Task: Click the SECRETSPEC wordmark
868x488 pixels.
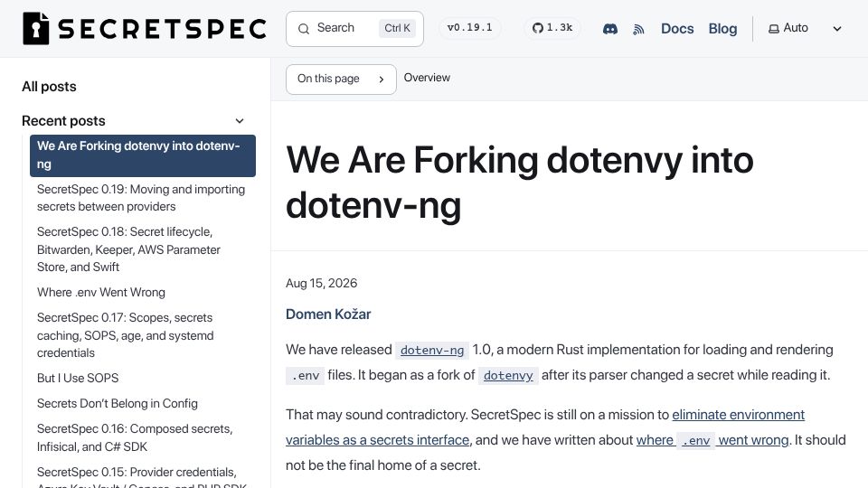Action: click(x=162, y=29)
